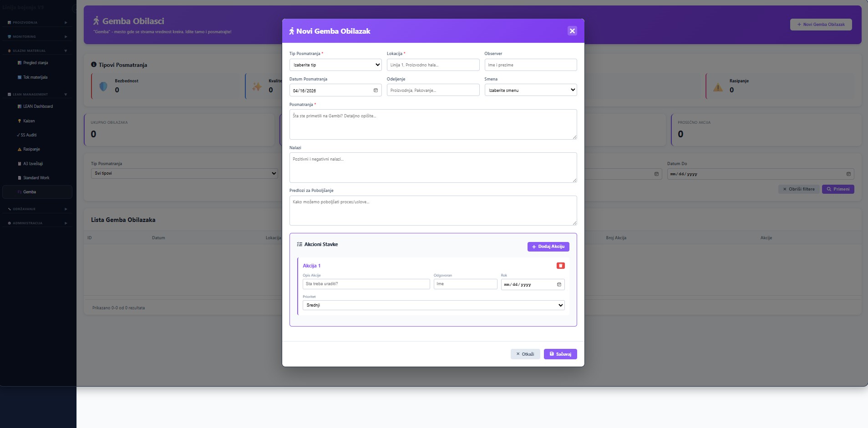Open Pregled stanja in the sidebar
868x428 pixels.
point(37,63)
